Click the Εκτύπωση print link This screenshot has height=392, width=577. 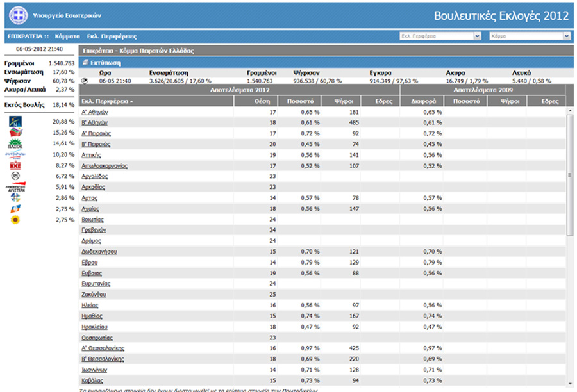pos(105,63)
